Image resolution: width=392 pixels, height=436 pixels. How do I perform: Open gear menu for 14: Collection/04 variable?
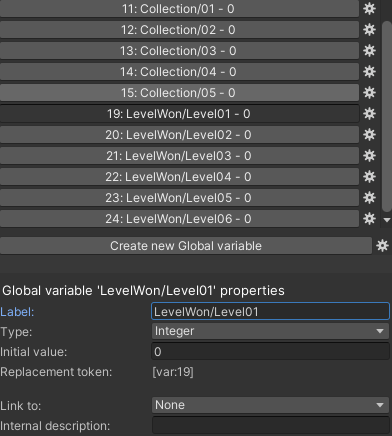coord(369,72)
